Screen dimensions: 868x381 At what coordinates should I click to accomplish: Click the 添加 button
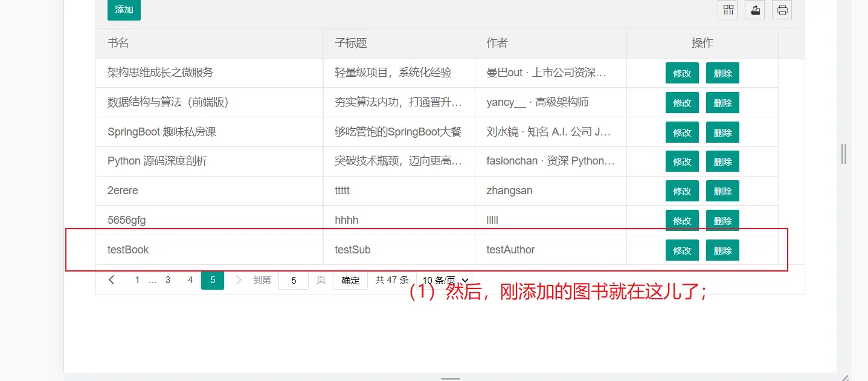(x=124, y=10)
